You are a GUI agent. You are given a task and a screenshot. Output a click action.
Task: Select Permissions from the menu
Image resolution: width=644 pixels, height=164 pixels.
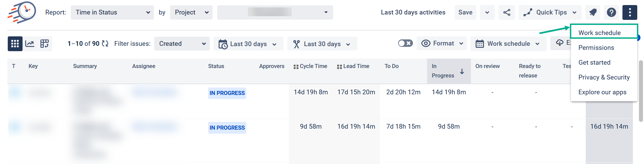(596, 48)
